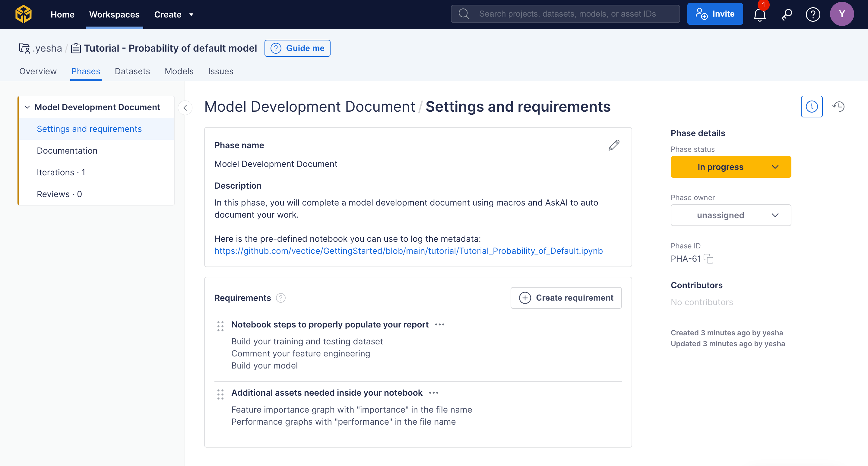The height and width of the screenshot is (466, 868).
Task: Open the help question mark icon
Action: click(813, 14)
